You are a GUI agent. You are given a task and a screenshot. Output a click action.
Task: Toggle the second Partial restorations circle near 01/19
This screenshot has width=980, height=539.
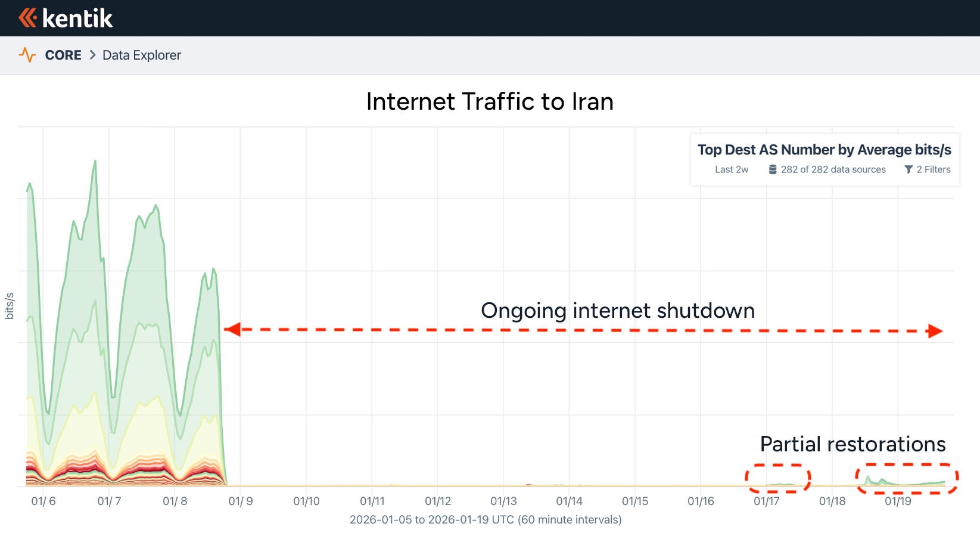[906, 478]
